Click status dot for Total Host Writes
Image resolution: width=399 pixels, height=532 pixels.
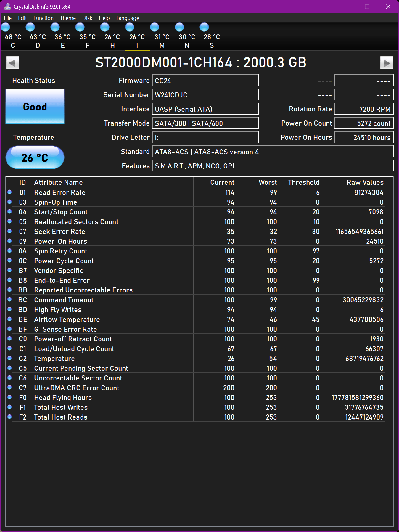(x=9, y=407)
